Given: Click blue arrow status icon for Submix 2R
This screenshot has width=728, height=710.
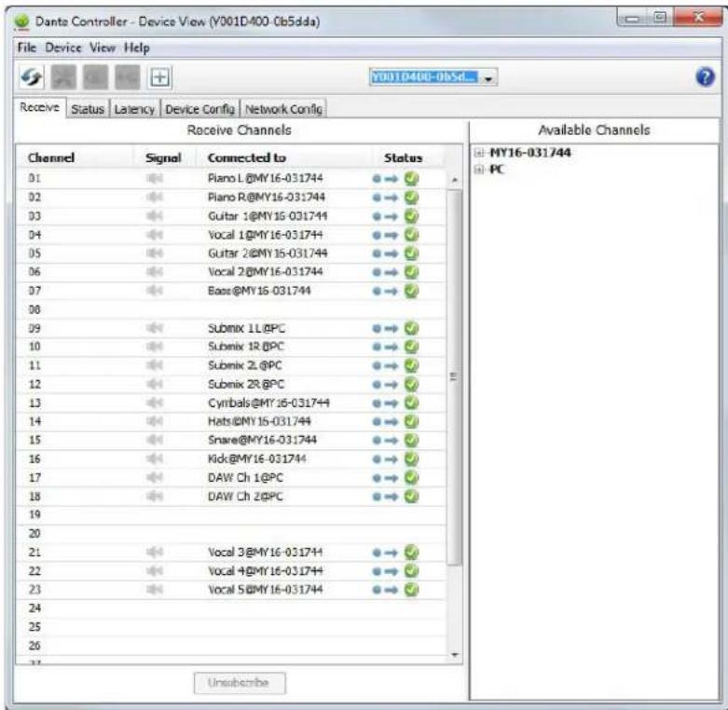Looking at the screenshot, I should (385, 385).
